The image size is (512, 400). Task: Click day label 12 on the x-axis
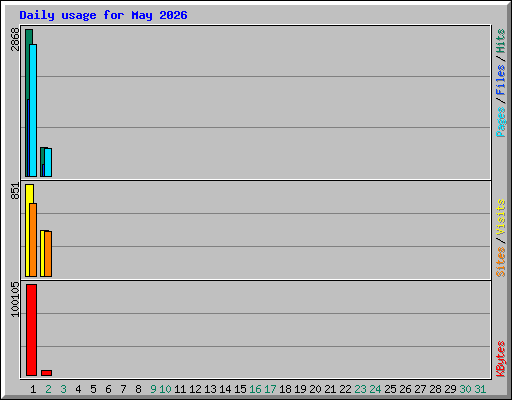pos(195,389)
